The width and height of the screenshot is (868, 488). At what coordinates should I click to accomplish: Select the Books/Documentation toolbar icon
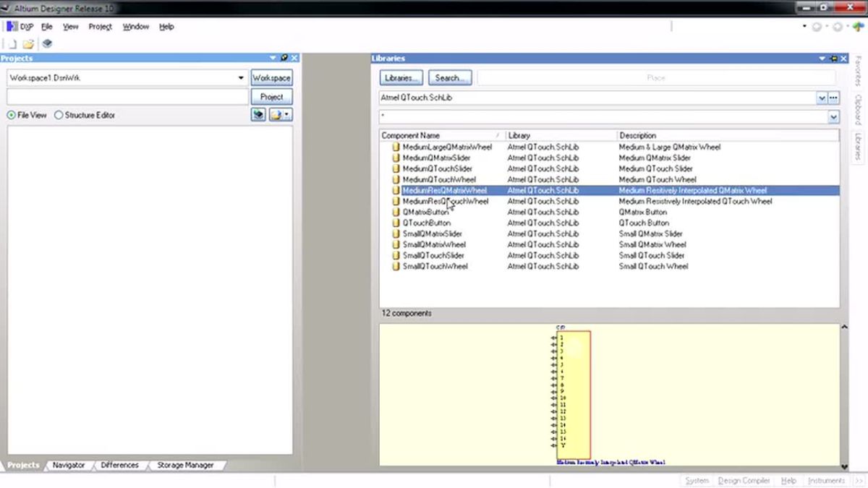(46, 43)
